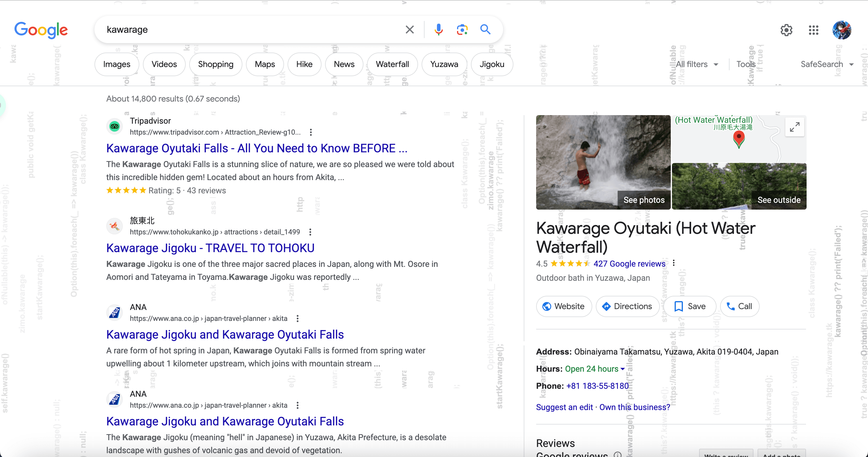Click the magnifying glass search icon

click(x=485, y=30)
